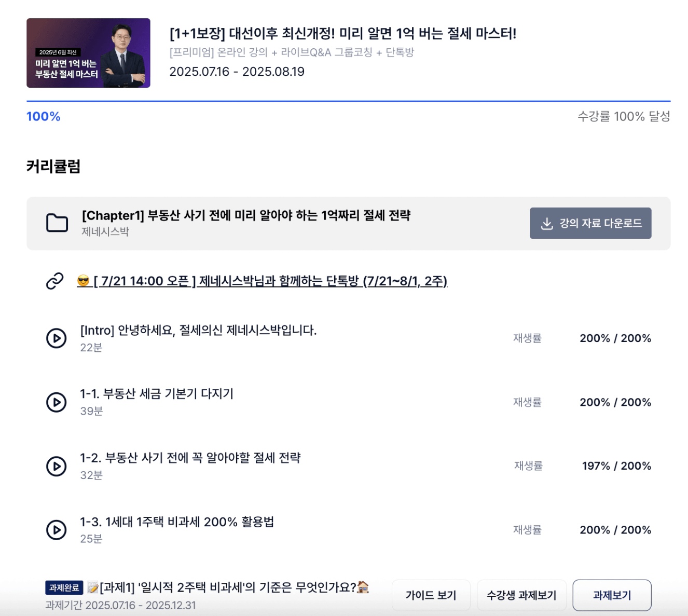688x616 pixels.
Task: Open lecture title 1-1. 부동산 세금 기본기 다지기
Action: (157, 394)
